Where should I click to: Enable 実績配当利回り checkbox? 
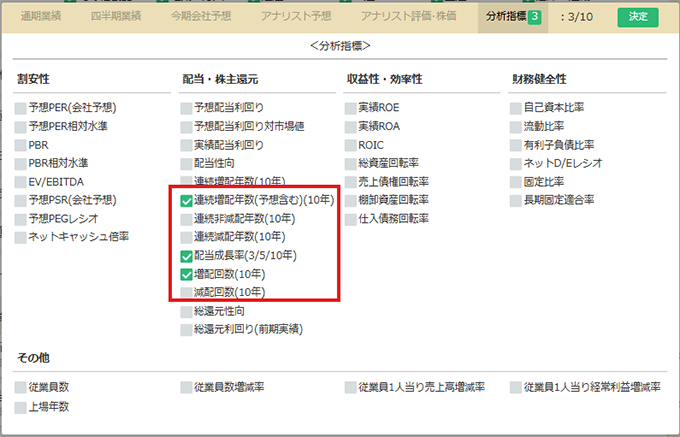tap(186, 145)
